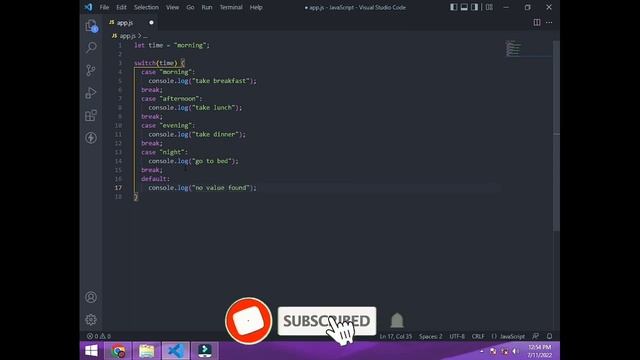The width and height of the screenshot is (640, 360).
Task: Open the editor More Actions ellipsis
Action: tap(549, 22)
